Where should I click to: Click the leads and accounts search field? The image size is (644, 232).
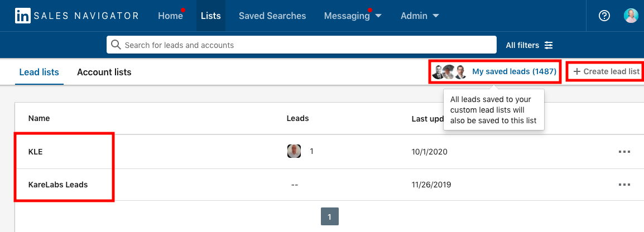click(302, 45)
